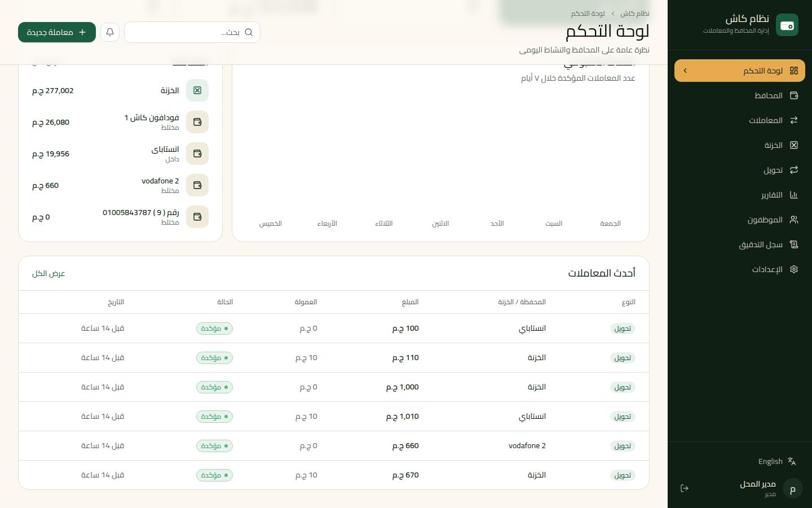This screenshot has height=508, width=812.
Task: Click the language translate icon
Action: pos(792,461)
